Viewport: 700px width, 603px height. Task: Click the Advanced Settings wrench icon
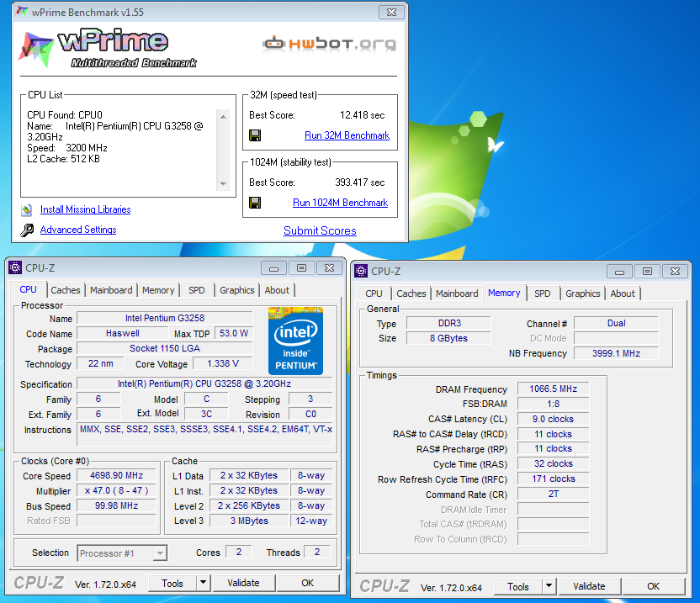point(27,230)
